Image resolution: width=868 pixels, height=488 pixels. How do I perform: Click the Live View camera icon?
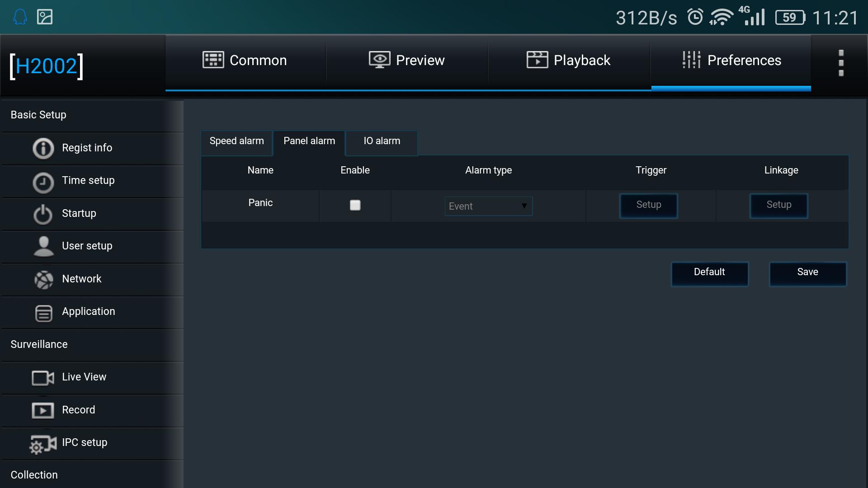tap(43, 377)
